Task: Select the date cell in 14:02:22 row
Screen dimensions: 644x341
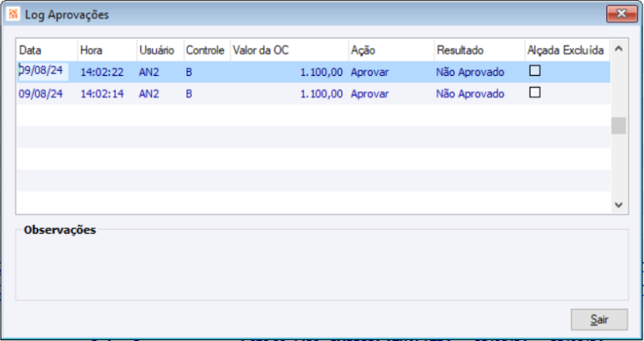Action: [x=43, y=72]
